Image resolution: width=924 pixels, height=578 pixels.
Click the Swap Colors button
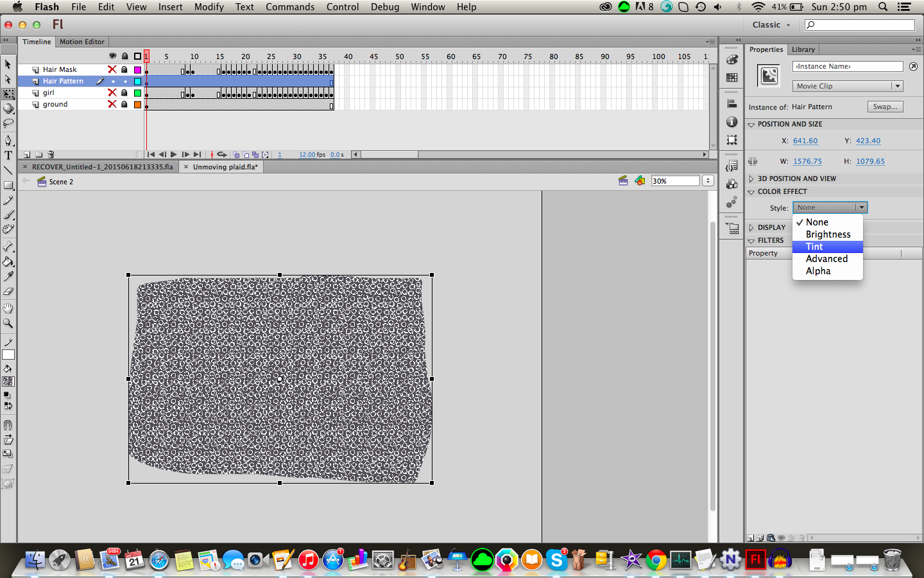click(x=8, y=405)
